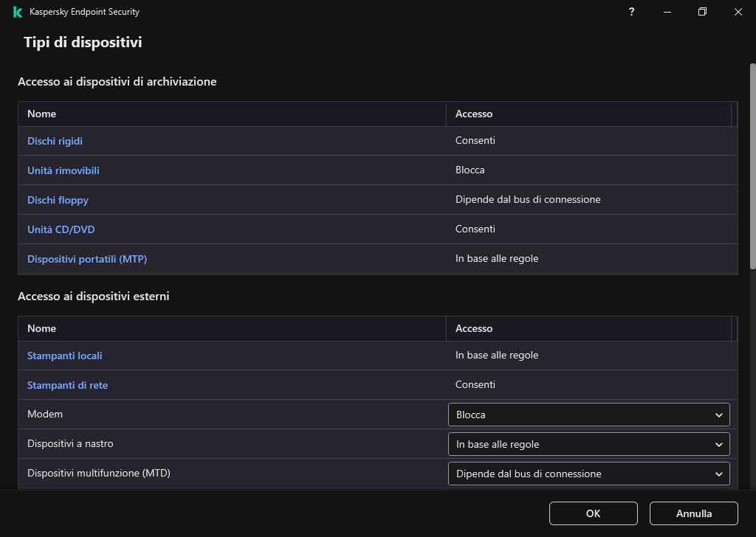Image resolution: width=756 pixels, height=537 pixels.
Task: Open Dispositivi portatili (MTP) settings
Action: (86, 259)
